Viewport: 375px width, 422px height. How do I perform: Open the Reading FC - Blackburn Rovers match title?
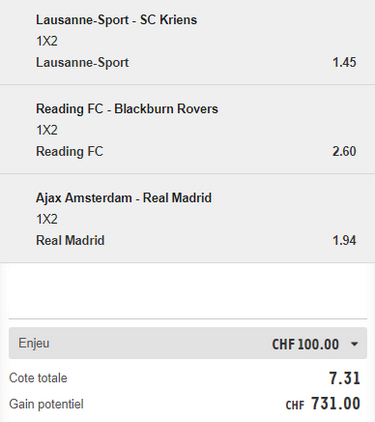pos(127,109)
